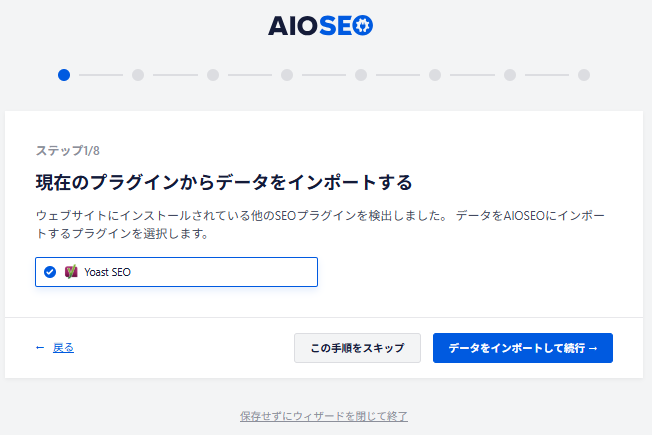This screenshot has width=652, height=435.
Task: Click 保存せずにウィザードを閉じて終了 link
Action: pos(324,415)
